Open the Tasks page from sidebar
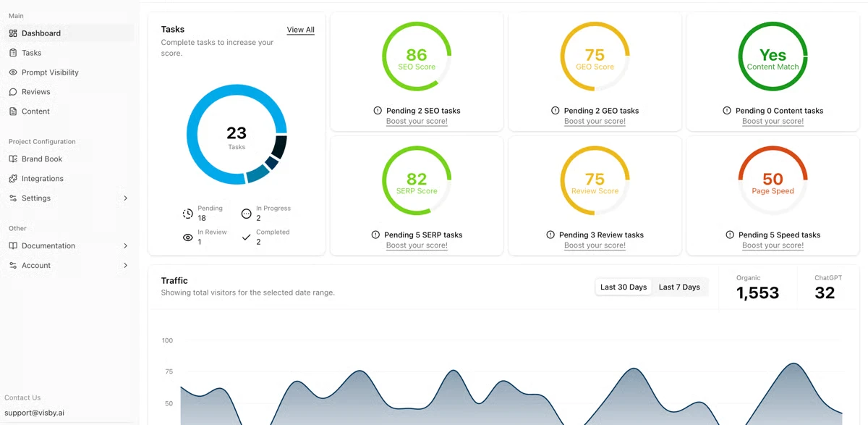Viewport: 868px width, 425px height. click(69, 53)
